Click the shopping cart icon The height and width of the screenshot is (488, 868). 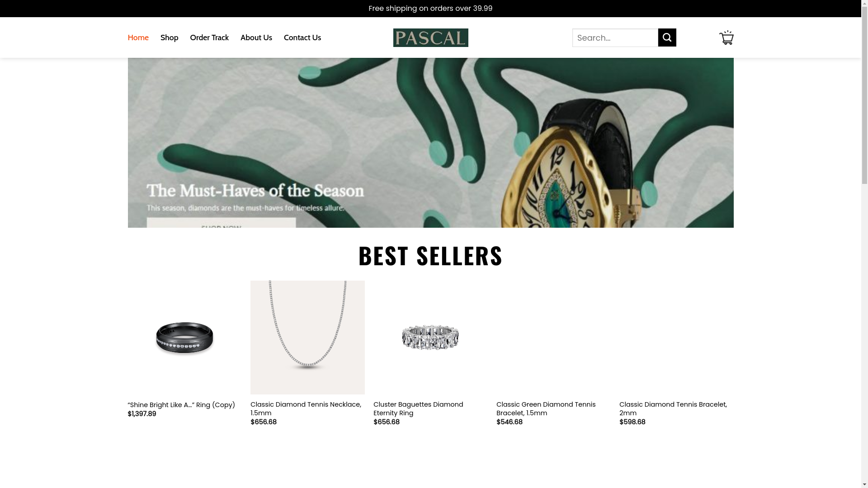click(726, 38)
